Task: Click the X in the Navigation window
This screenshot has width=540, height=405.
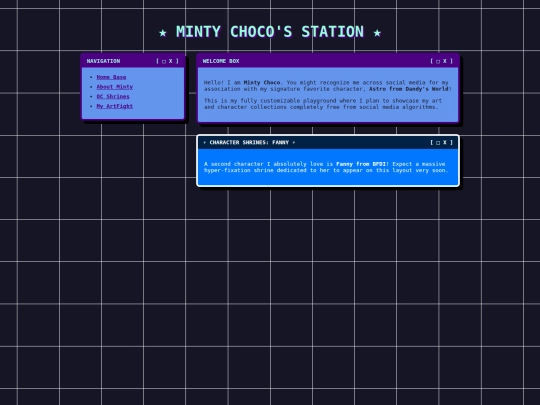Action: point(170,61)
